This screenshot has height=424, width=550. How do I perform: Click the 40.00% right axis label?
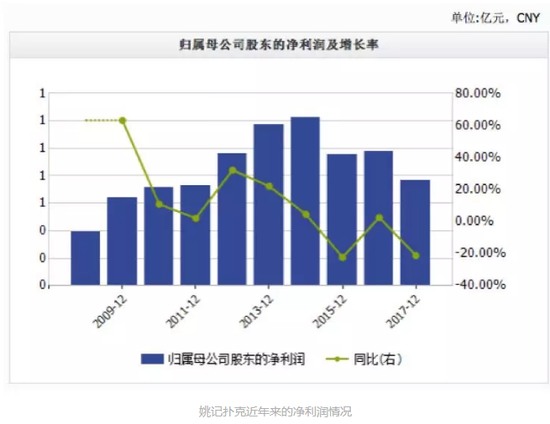pos(478,157)
